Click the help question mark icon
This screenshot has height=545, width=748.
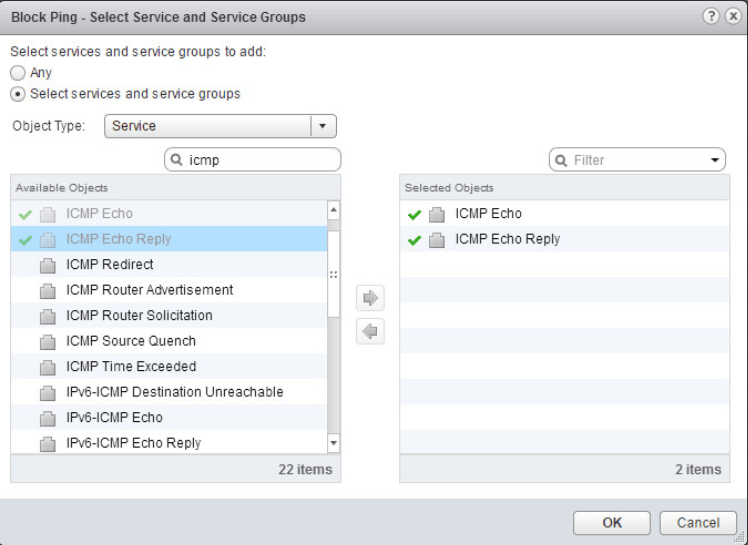click(711, 17)
